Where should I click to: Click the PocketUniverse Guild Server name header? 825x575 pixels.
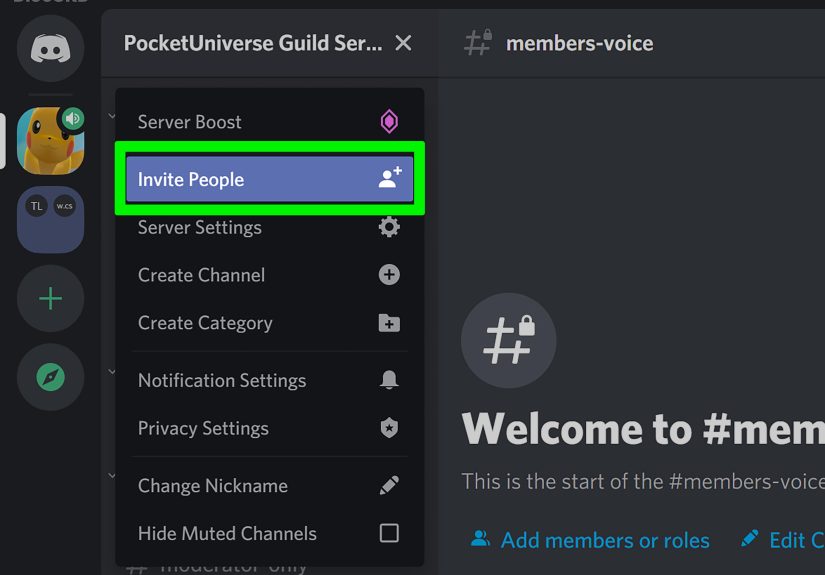(x=253, y=43)
